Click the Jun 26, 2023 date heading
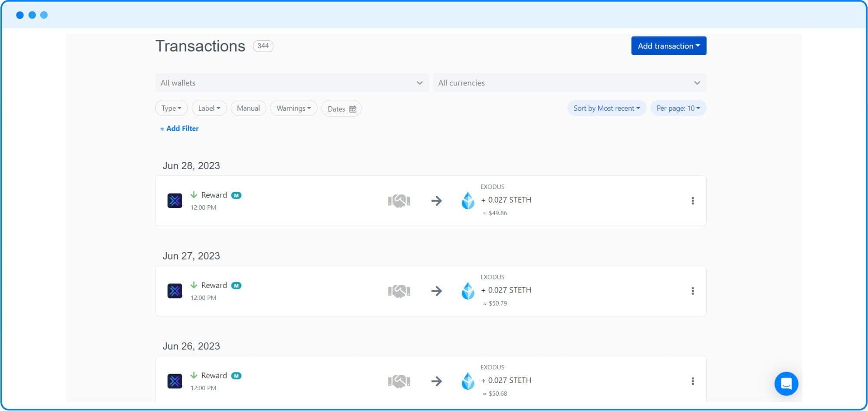Screen dimensions: 868x411 pos(191,346)
